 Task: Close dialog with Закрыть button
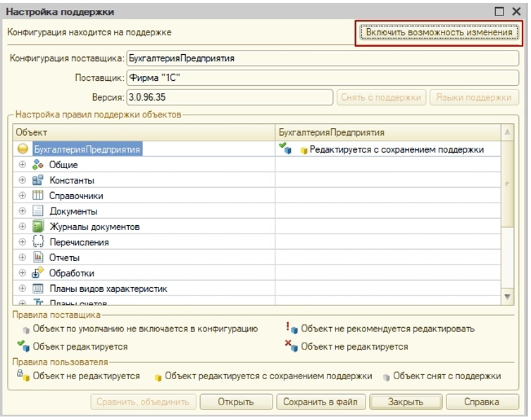pos(406,402)
